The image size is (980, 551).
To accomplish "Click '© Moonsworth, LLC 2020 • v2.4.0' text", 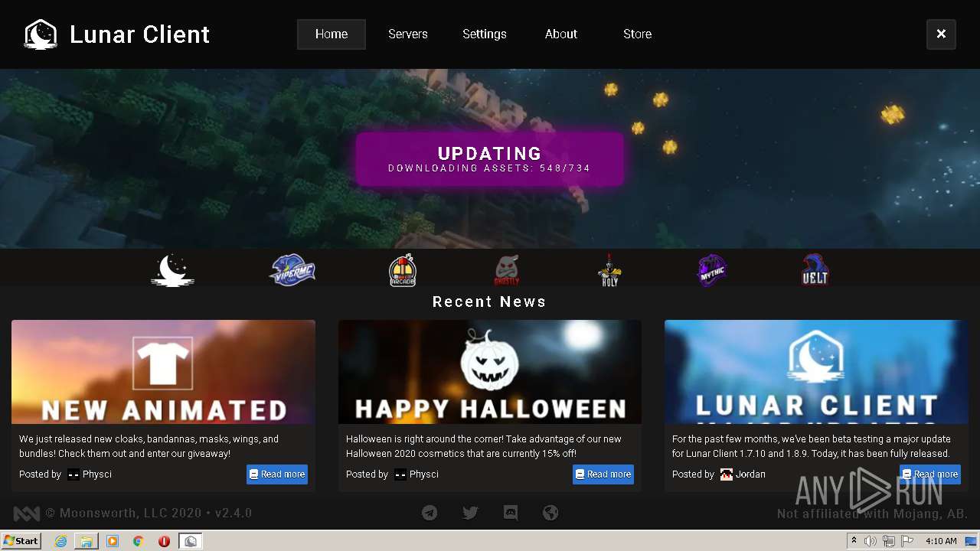I will coord(149,514).
